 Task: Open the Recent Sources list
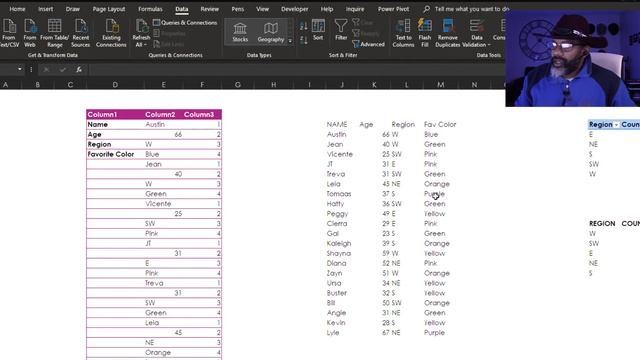pos(80,33)
